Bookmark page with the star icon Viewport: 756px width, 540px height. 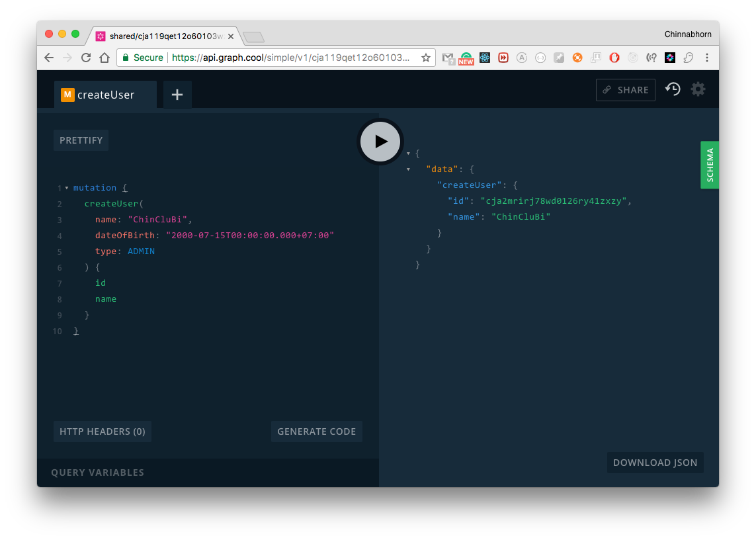pyautogui.click(x=426, y=58)
